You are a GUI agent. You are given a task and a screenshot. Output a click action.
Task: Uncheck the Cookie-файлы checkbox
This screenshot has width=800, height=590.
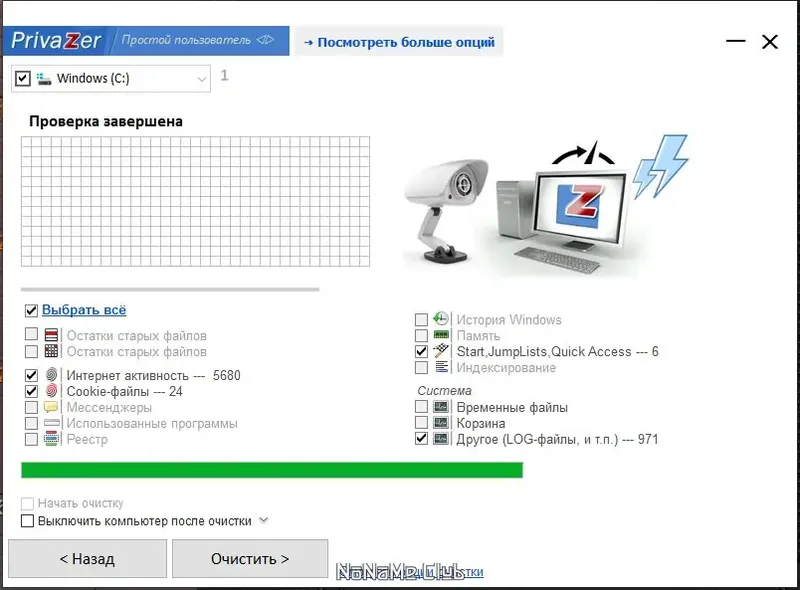point(31,391)
